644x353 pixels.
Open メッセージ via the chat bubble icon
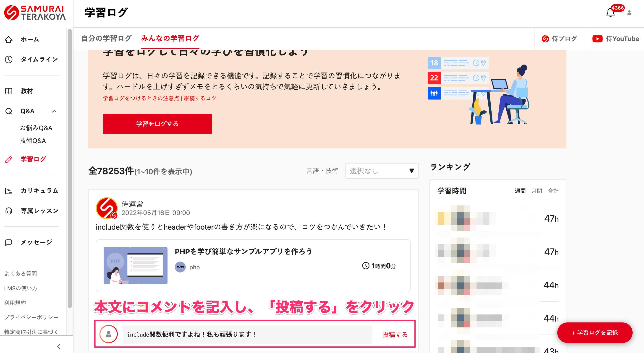pos(9,242)
